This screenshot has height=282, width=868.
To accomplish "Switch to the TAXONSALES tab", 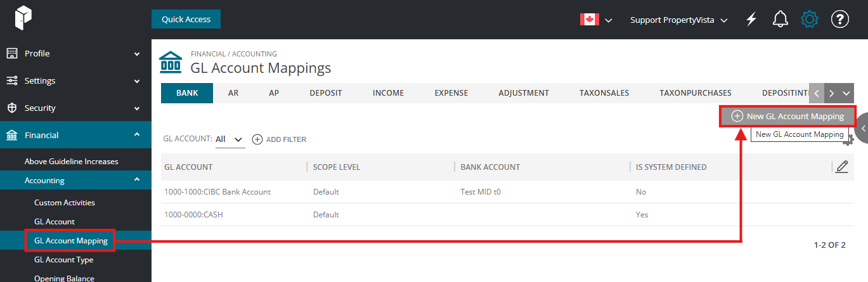I will point(604,93).
